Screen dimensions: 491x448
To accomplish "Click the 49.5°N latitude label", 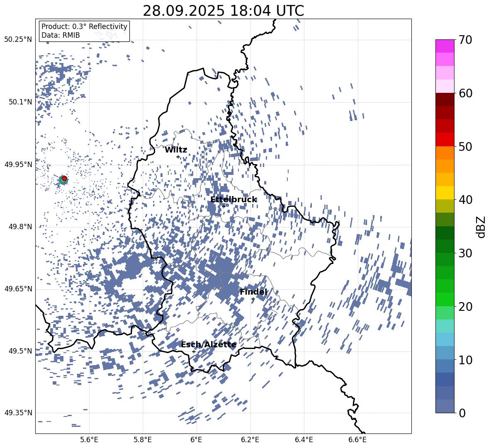I will [20, 351].
